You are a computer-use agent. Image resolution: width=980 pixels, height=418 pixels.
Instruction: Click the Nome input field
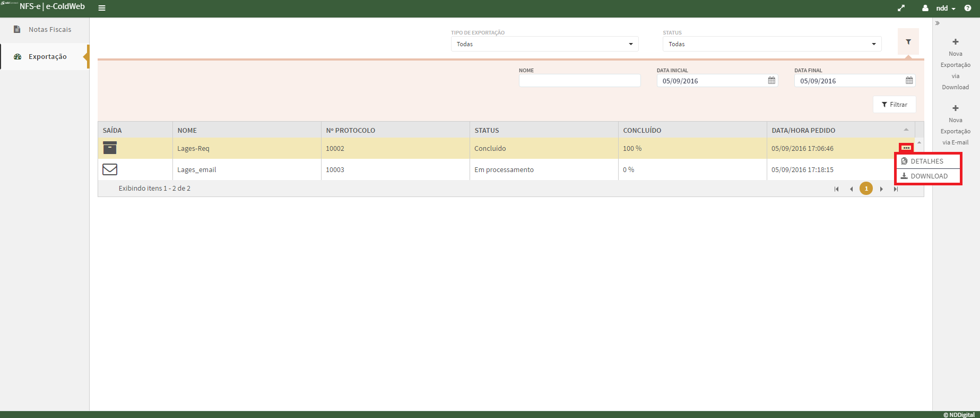(579, 81)
